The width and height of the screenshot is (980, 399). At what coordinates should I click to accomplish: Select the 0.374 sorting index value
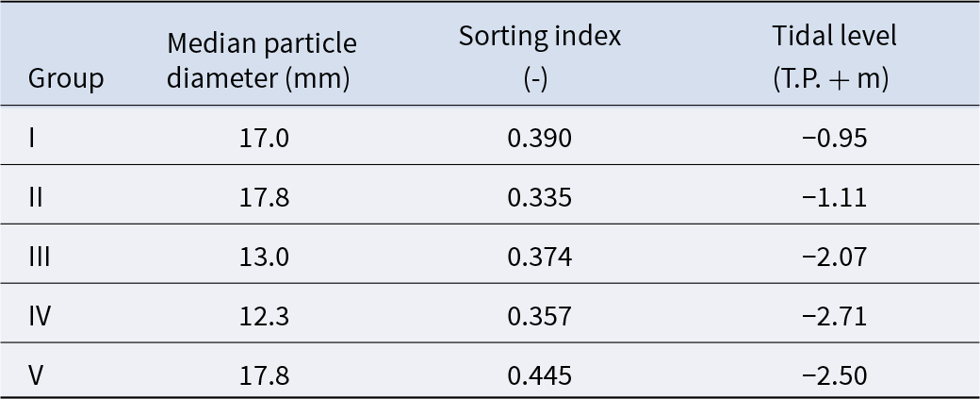(539, 258)
